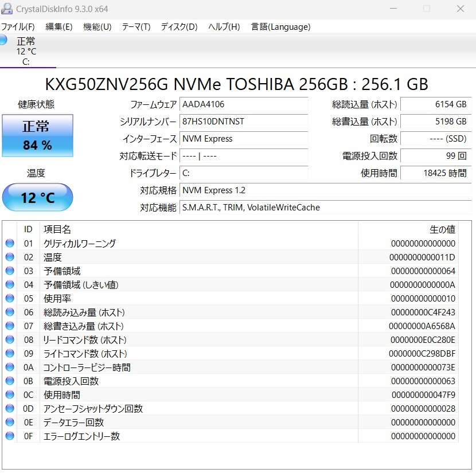Select the シリアルナンバー field
The width and height of the screenshot is (476, 473).
[x=244, y=122]
